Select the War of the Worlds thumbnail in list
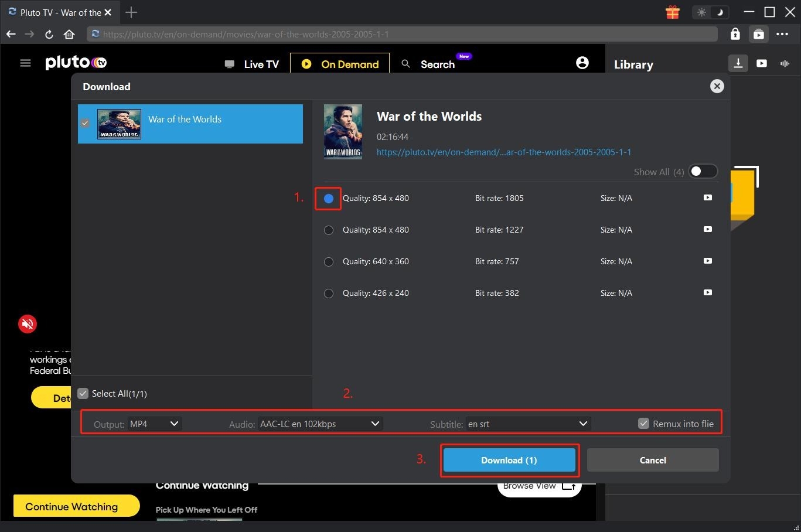 click(120, 124)
